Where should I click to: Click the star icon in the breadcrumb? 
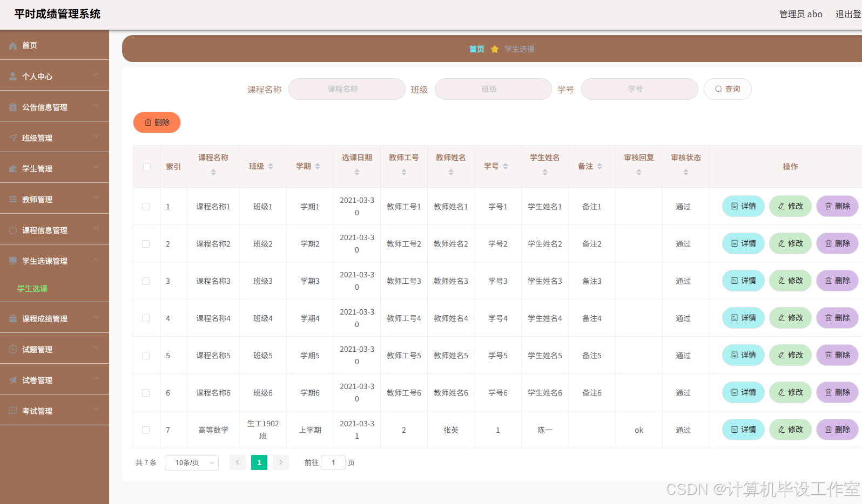pos(495,49)
